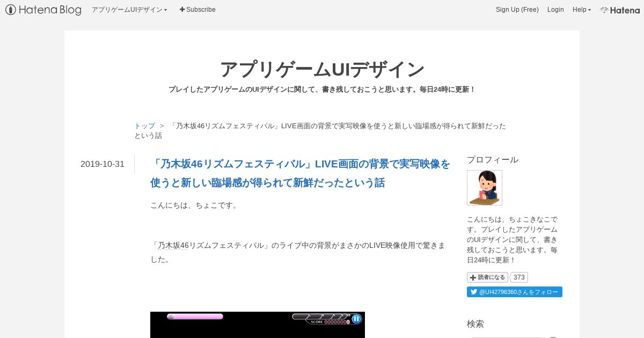Click the 乃木坂46 keyword link in article body
This screenshot has width=644, height=338.
(173, 245)
